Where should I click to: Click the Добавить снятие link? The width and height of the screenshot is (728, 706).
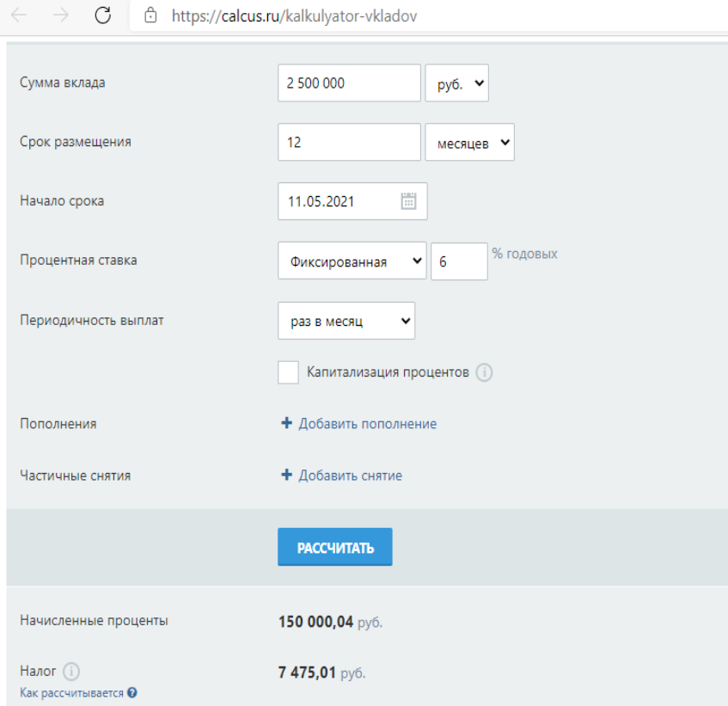coord(351,476)
